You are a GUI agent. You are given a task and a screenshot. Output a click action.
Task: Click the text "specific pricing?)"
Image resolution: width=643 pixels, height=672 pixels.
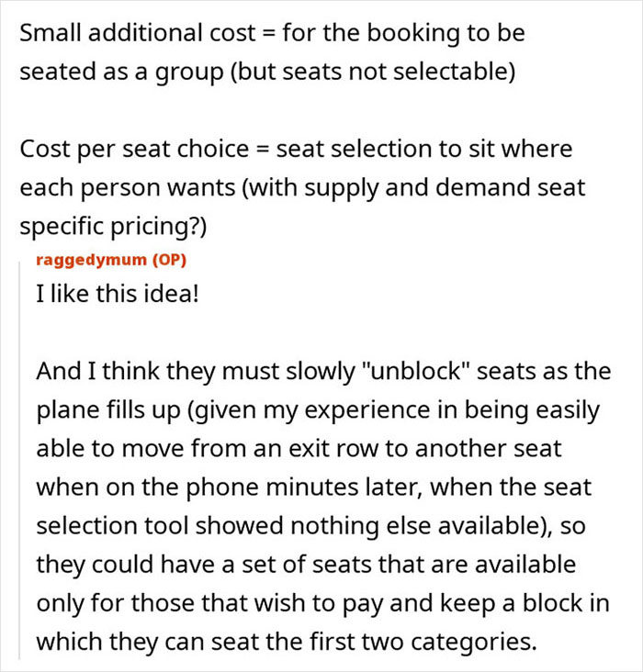tap(113, 226)
